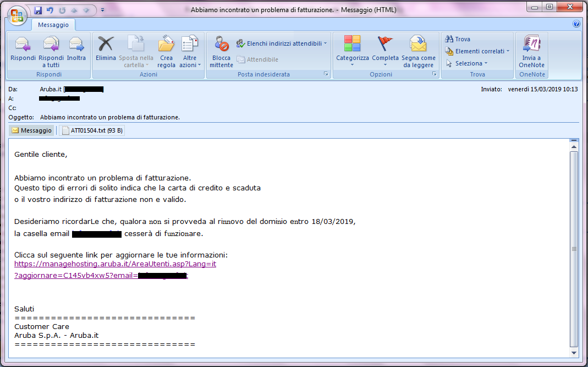Image resolution: width=588 pixels, height=367 pixels.
Task: Click the Redo icon in quick access toolbar
Action: pos(62,10)
